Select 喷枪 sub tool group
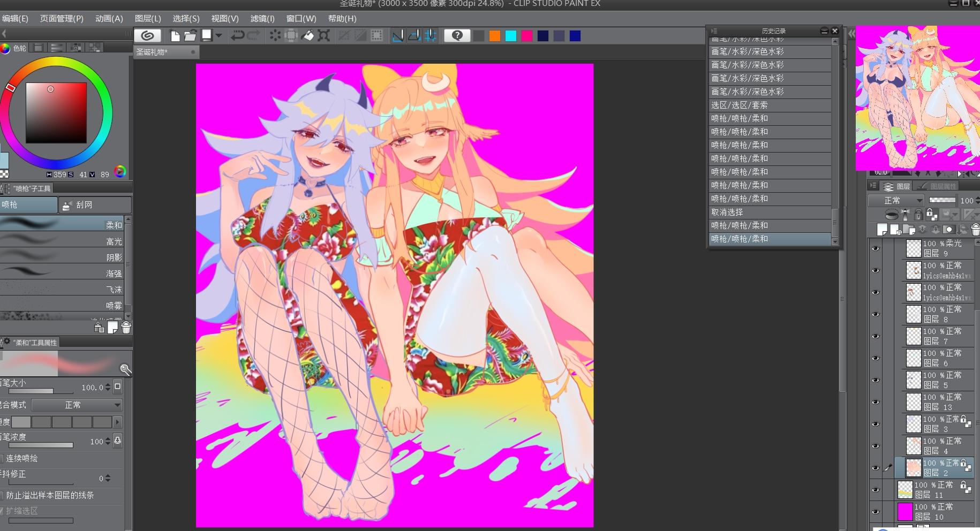This screenshot has height=531, width=980. 28,204
